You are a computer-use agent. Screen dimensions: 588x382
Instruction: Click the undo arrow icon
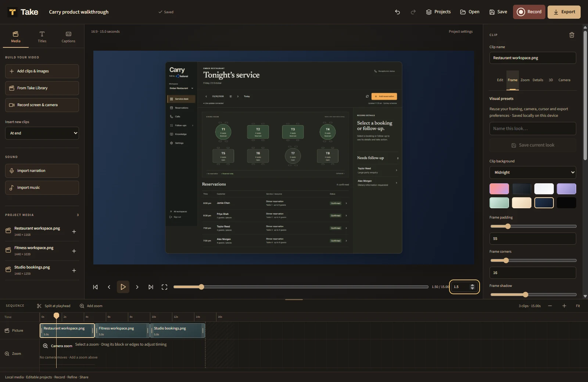[x=397, y=12]
